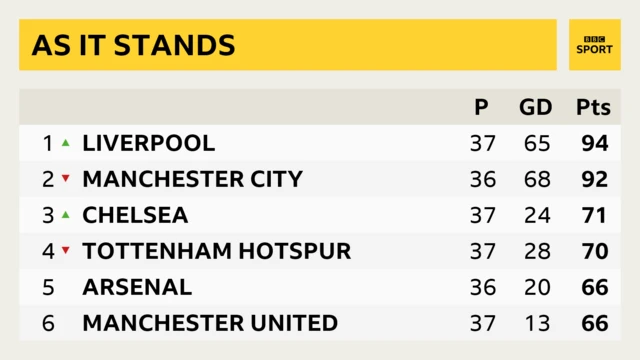Click Liverpool's green up arrow

click(x=66, y=143)
